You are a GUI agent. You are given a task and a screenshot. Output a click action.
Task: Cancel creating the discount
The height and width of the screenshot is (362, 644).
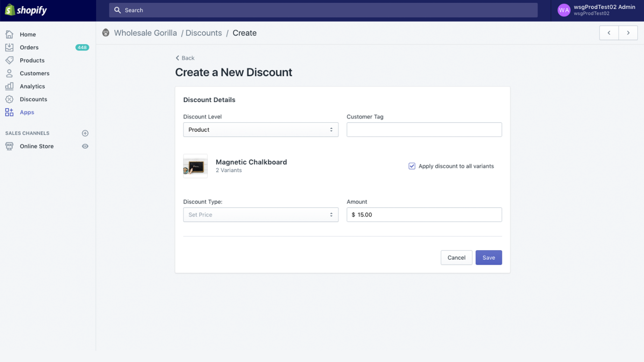pos(456,258)
